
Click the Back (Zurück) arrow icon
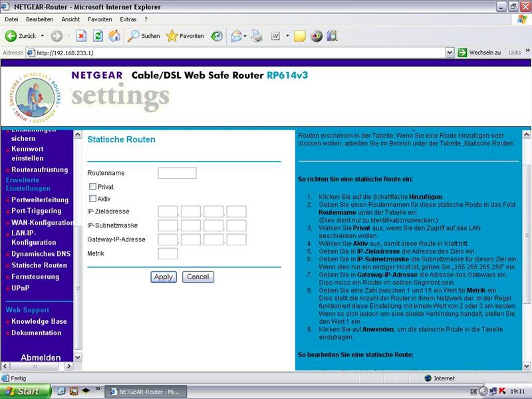coord(11,36)
